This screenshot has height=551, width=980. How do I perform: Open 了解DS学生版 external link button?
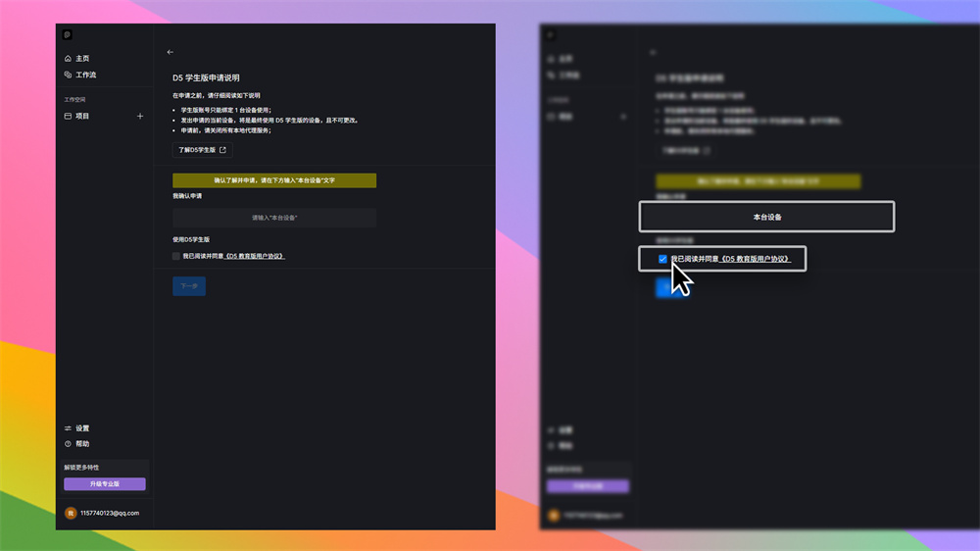coord(202,150)
